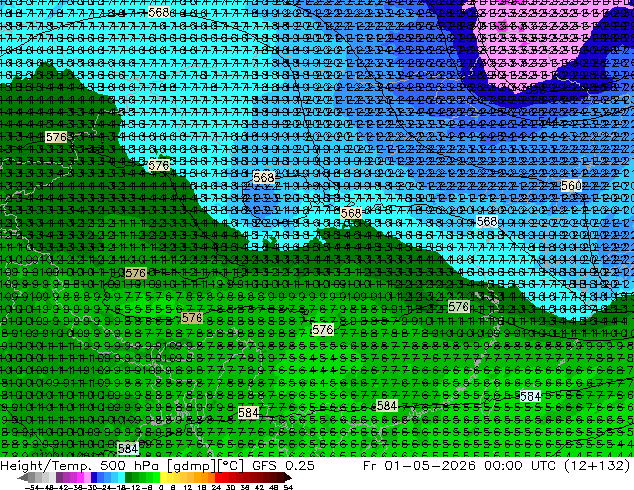Viewport: 634px width, 490px height.
Task: Pick the dark purple swatch in the legend
Action: pyautogui.click(x=59, y=477)
